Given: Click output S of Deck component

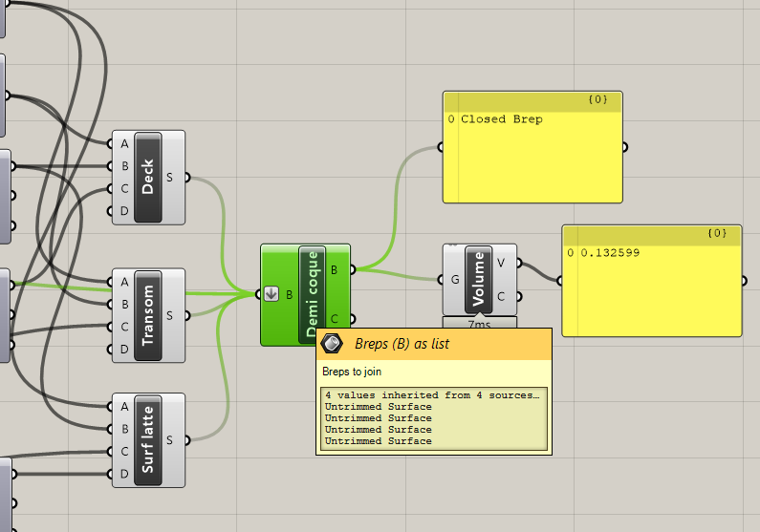Looking at the screenshot, I should 169,178.
